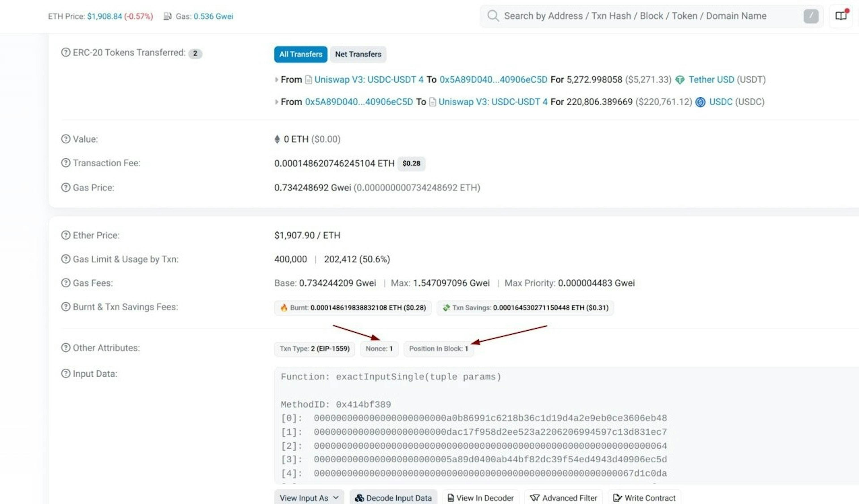Image resolution: width=859 pixels, height=504 pixels.
Task: Click the blue USDC token icon
Action: (x=700, y=102)
